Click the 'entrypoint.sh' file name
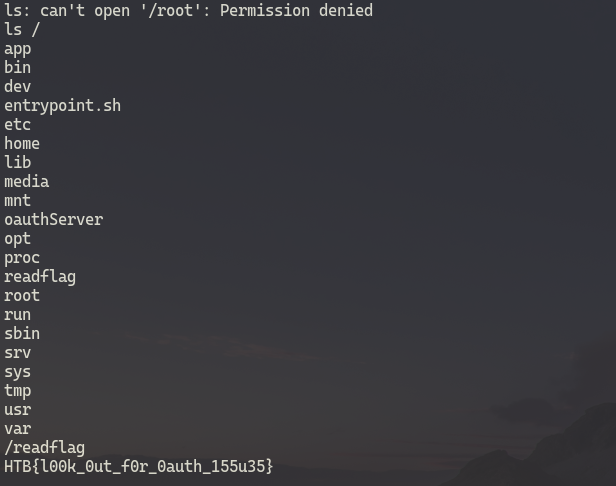This screenshot has height=486, width=616. click(62, 106)
